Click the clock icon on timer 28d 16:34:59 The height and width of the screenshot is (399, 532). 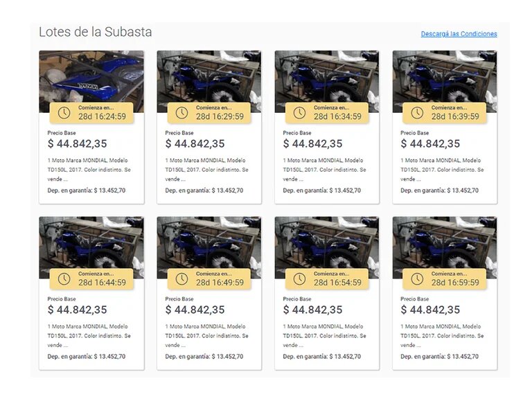(299, 113)
